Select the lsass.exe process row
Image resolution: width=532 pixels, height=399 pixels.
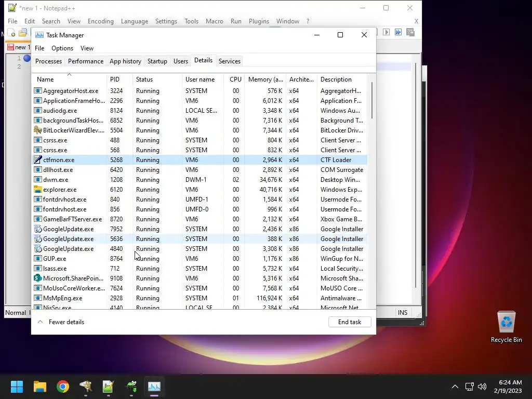pos(200,269)
